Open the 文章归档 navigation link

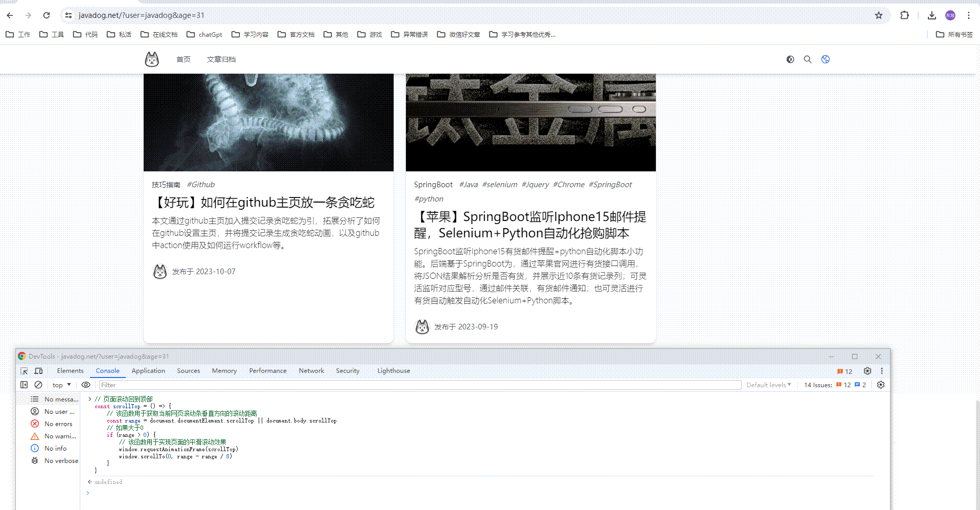[x=221, y=59]
